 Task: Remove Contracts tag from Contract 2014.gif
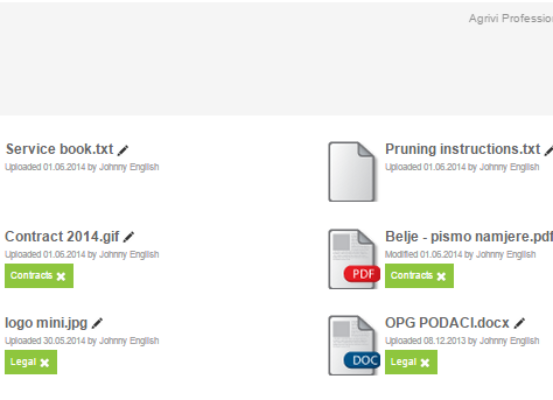[x=61, y=276]
